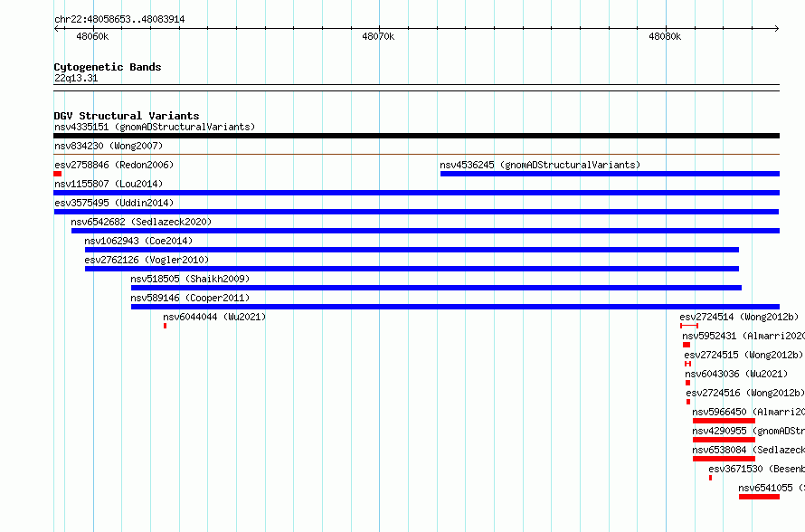The height and width of the screenshot is (532, 805).
Task: Click the small red nsv6044044 marker
Action: pyautogui.click(x=165, y=326)
